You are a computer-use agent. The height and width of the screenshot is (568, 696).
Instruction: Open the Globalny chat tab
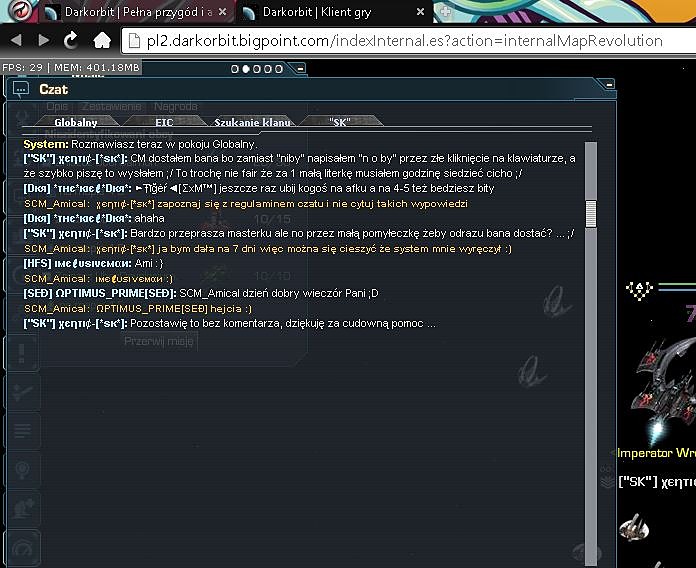(75, 122)
